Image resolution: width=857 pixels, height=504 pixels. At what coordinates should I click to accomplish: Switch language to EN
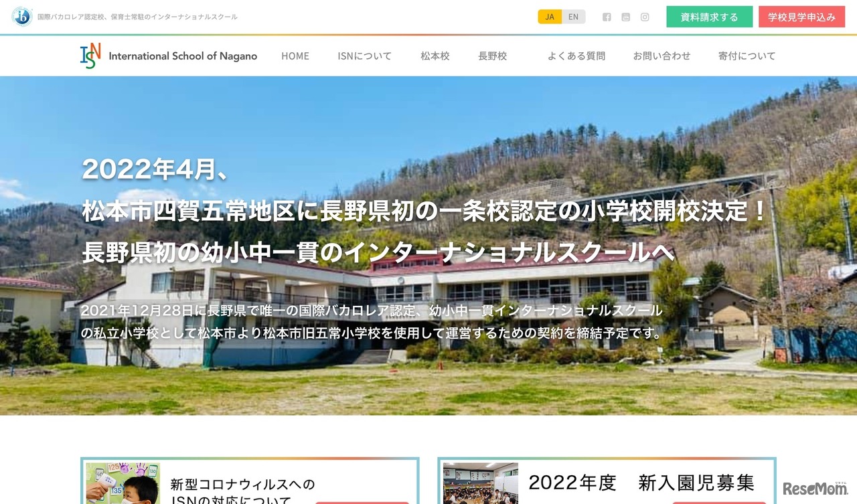pos(573,17)
